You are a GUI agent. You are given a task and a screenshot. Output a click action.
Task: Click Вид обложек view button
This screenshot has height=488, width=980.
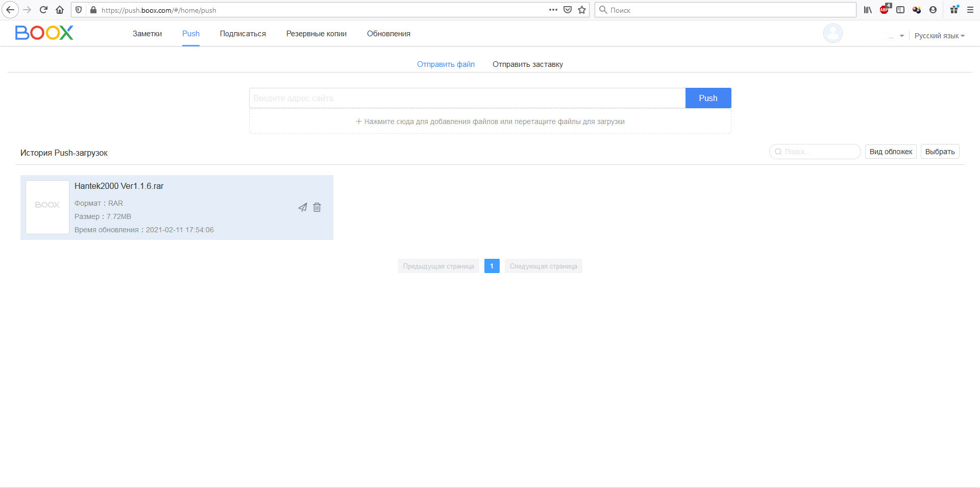[891, 152]
